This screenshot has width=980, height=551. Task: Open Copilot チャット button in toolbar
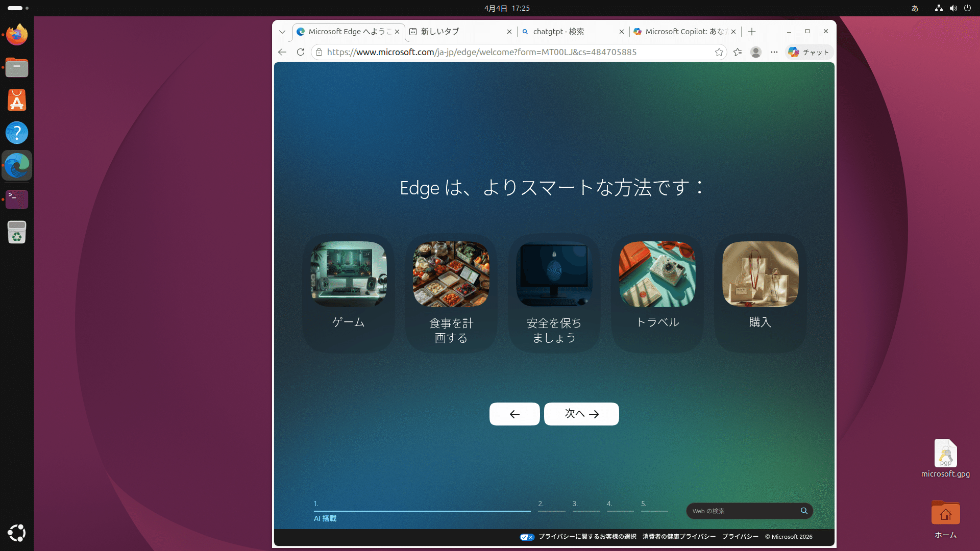tap(809, 52)
